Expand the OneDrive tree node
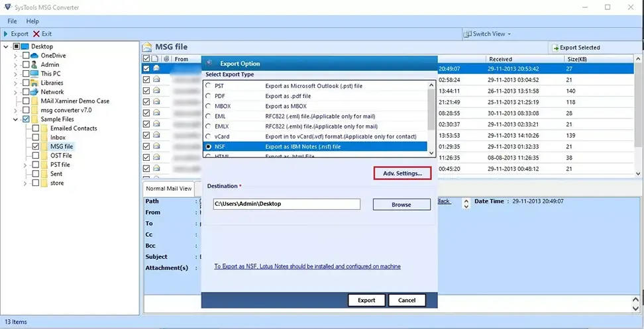The image size is (644, 329). (x=15, y=56)
